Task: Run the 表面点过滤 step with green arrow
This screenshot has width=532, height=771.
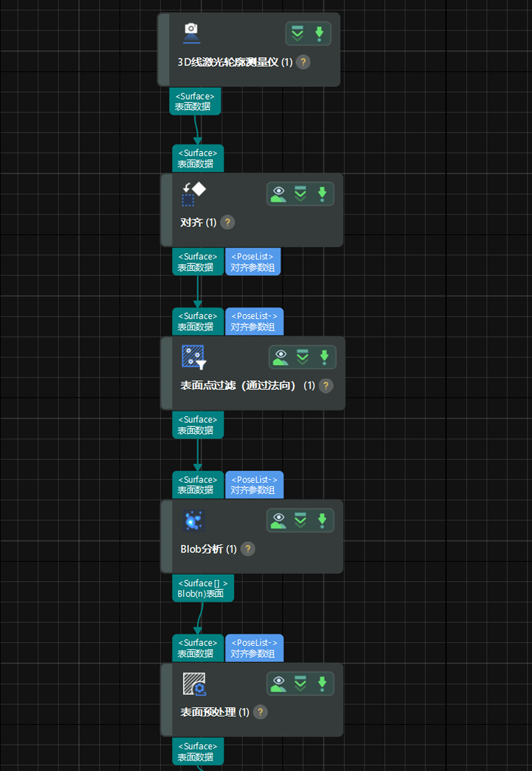Action: [324, 357]
